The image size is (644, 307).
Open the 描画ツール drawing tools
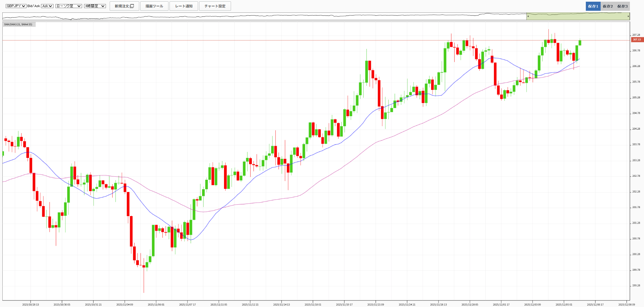[154, 6]
